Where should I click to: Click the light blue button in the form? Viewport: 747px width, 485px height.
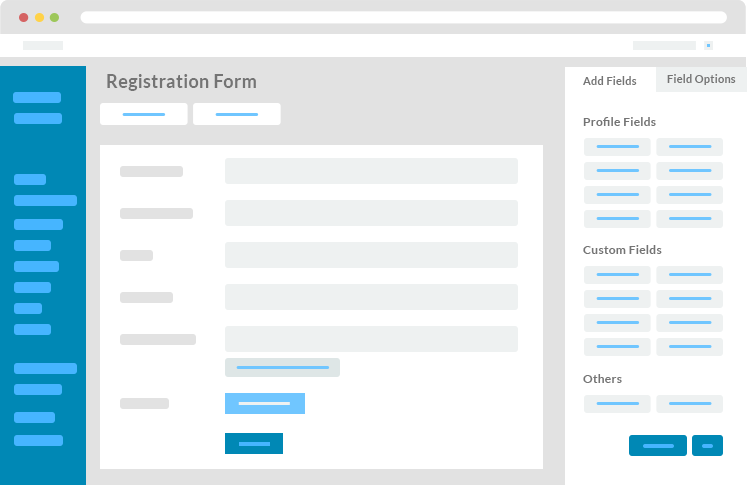click(x=265, y=404)
